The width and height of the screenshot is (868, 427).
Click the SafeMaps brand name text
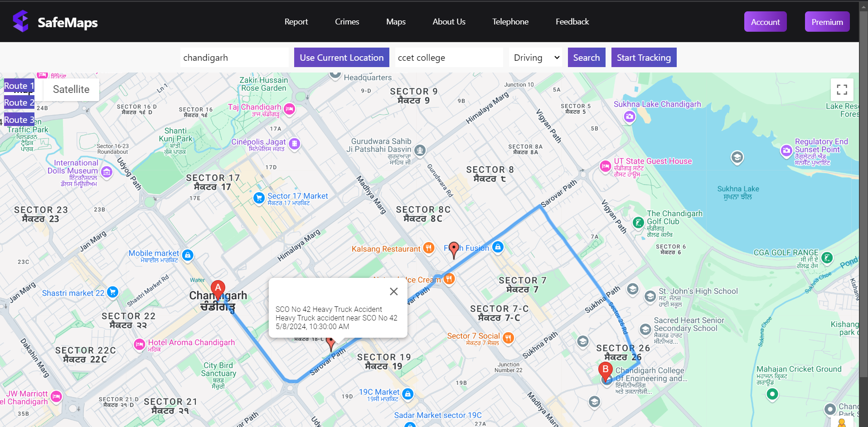(68, 22)
